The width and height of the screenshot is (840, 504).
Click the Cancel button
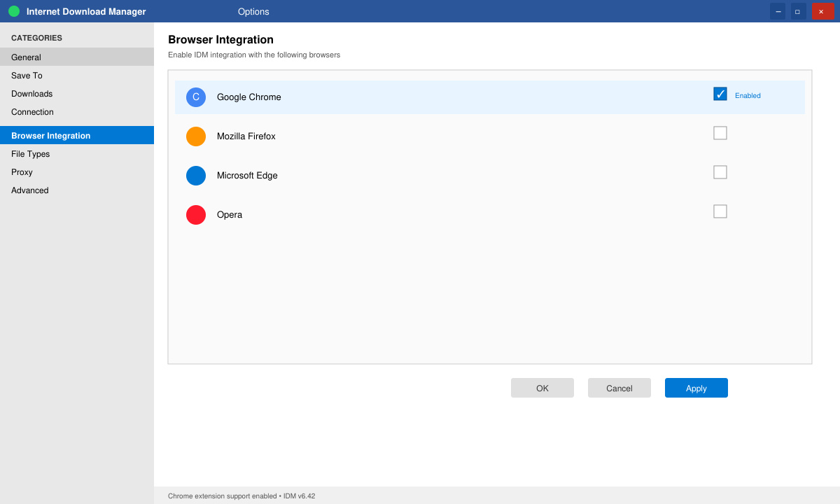pos(619,388)
